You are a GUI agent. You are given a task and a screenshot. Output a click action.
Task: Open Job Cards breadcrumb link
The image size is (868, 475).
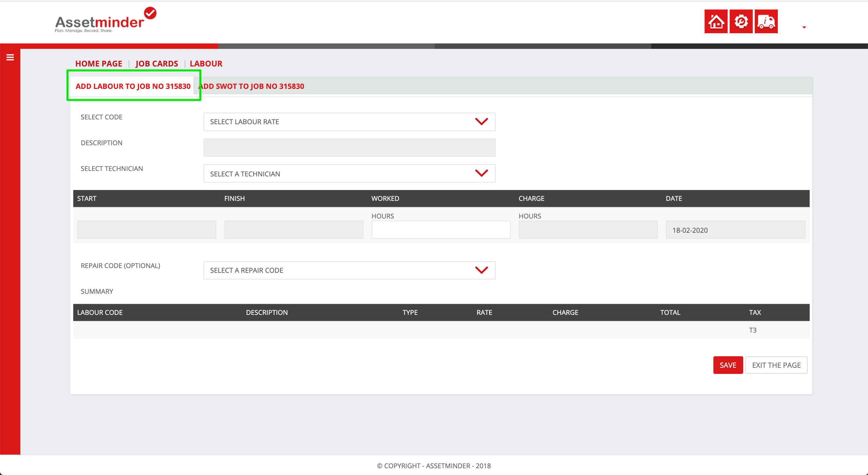click(x=157, y=64)
